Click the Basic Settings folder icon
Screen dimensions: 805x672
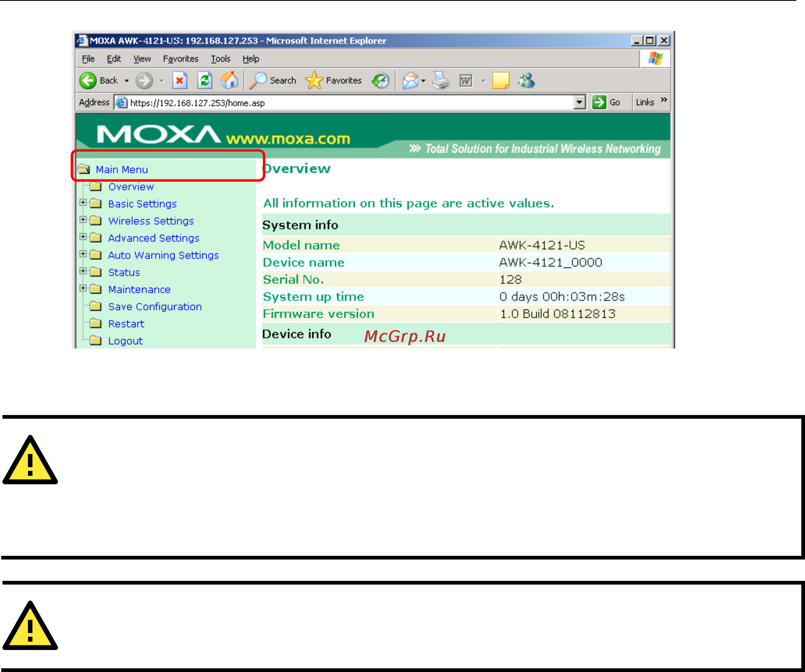tap(96, 203)
